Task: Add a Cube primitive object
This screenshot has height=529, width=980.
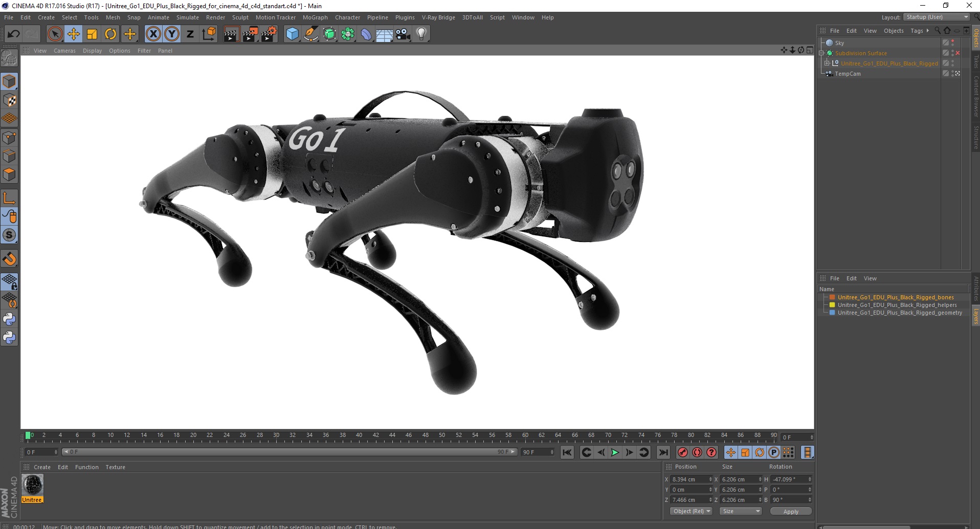Action: [x=292, y=34]
